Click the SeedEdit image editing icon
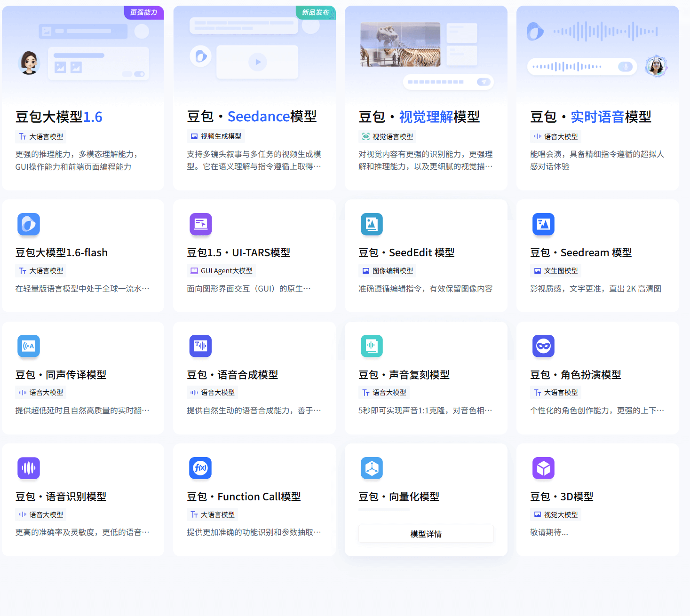 click(x=372, y=224)
